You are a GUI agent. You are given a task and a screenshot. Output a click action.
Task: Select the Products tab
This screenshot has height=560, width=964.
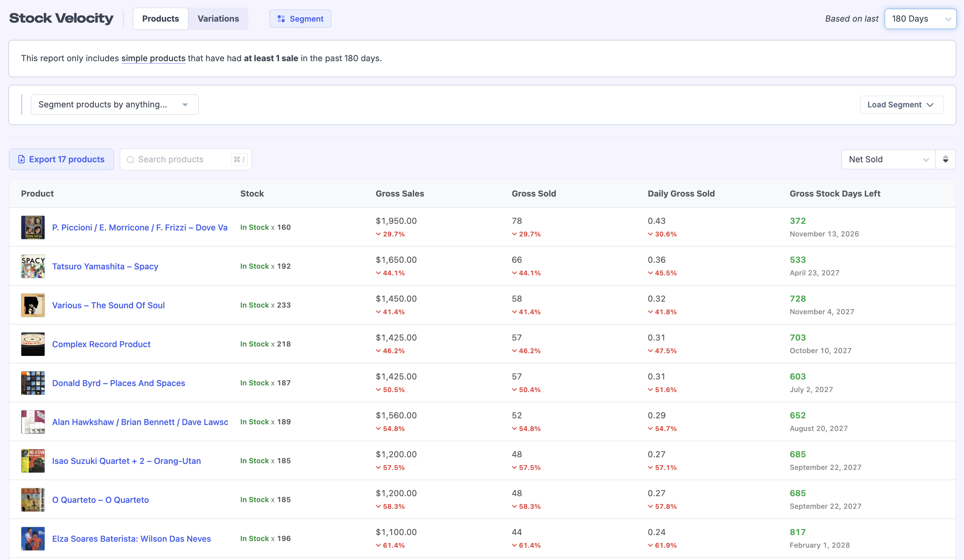pyautogui.click(x=160, y=19)
